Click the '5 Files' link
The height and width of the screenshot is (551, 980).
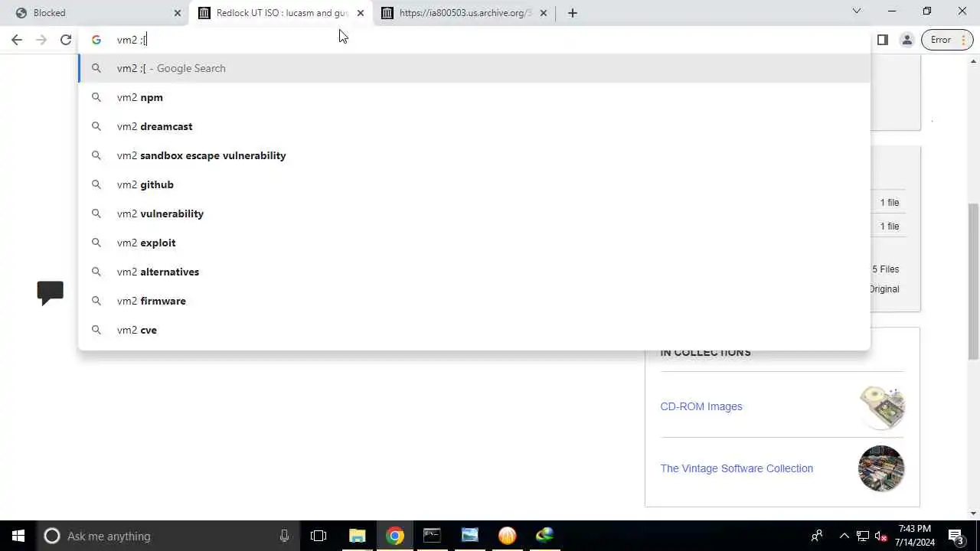pyautogui.click(x=885, y=269)
